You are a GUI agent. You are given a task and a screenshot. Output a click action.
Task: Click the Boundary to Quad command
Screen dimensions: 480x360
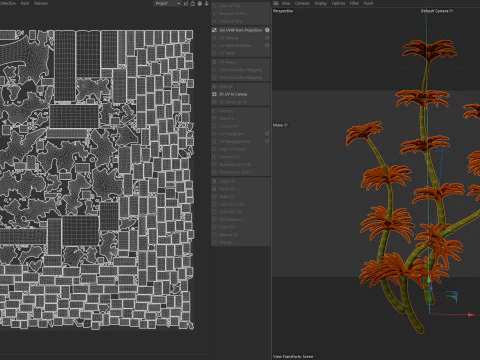235,172
